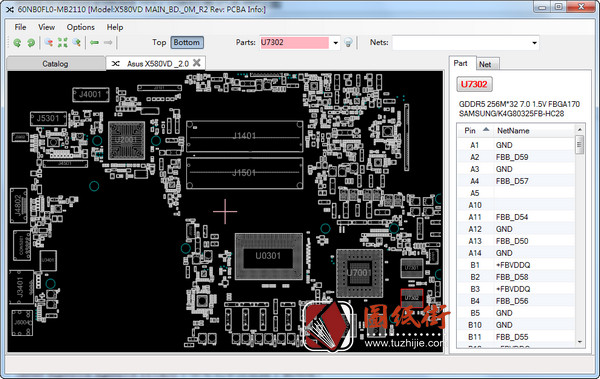Viewport: 600px width, 379px height.
Task: Select the A3 GND pin row
Action: pos(516,169)
